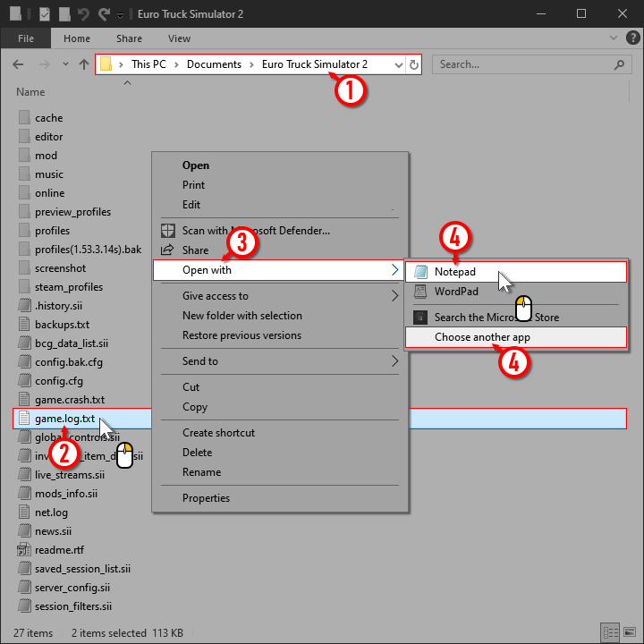Expand Give access to submenu
644x644 pixels.
[x=280, y=296]
